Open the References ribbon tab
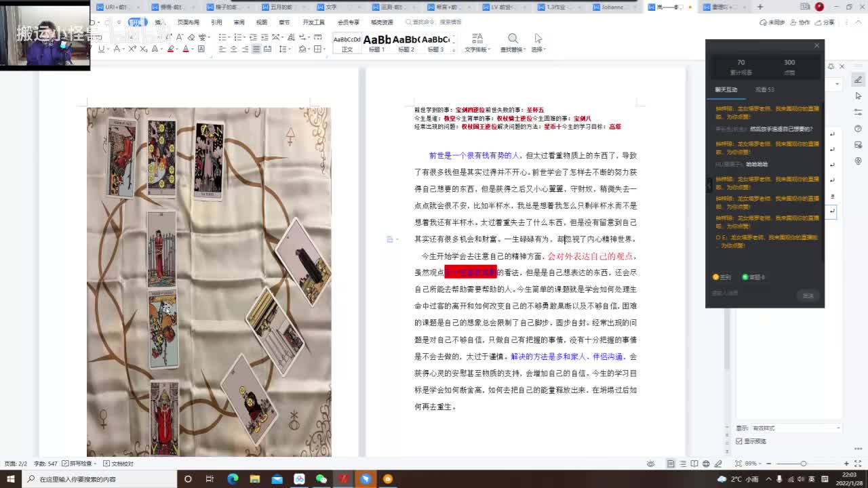Image resolution: width=868 pixels, height=488 pixels. pyautogui.click(x=216, y=22)
